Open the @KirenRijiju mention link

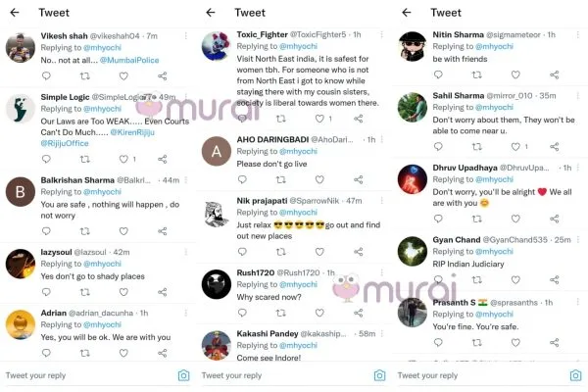coord(132,132)
